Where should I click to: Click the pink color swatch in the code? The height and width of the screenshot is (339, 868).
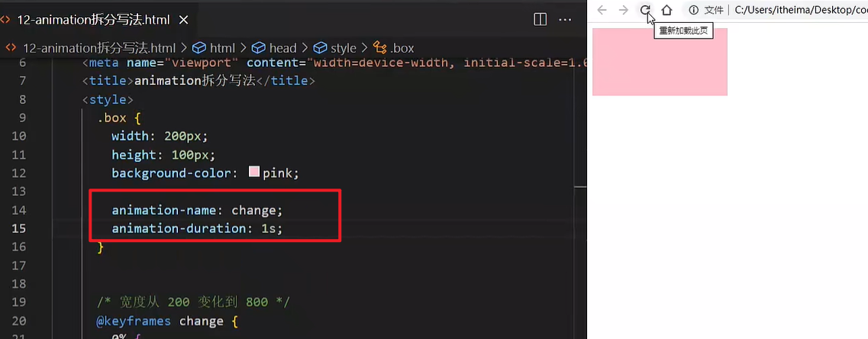pyautogui.click(x=254, y=173)
